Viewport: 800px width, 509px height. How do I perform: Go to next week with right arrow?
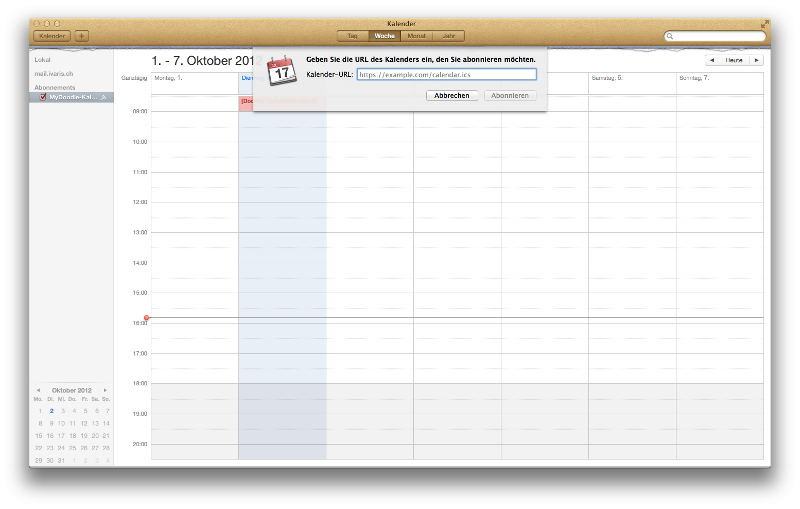[757, 60]
